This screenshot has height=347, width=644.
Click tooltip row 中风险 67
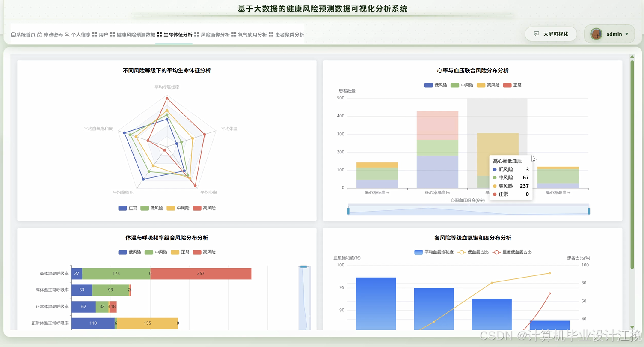pos(511,178)
